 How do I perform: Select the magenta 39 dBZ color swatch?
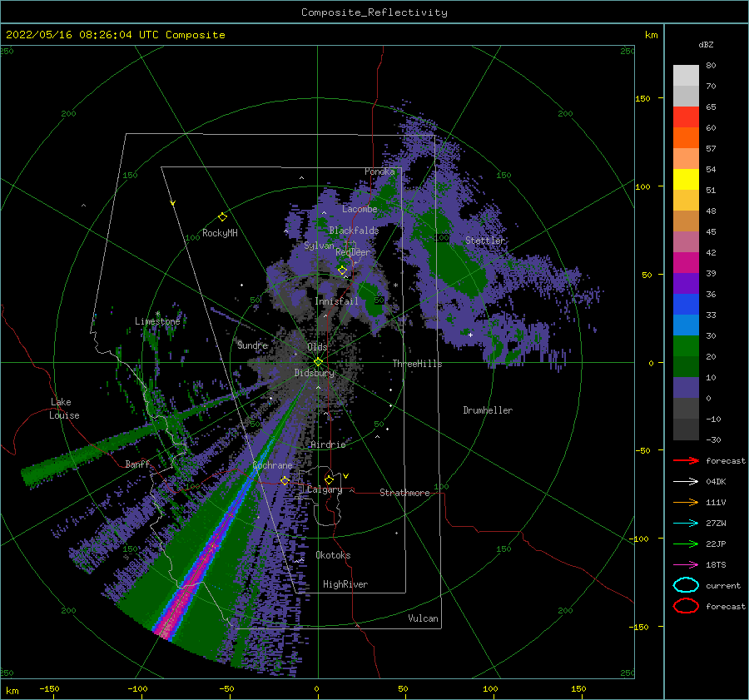tap(686, 262)
